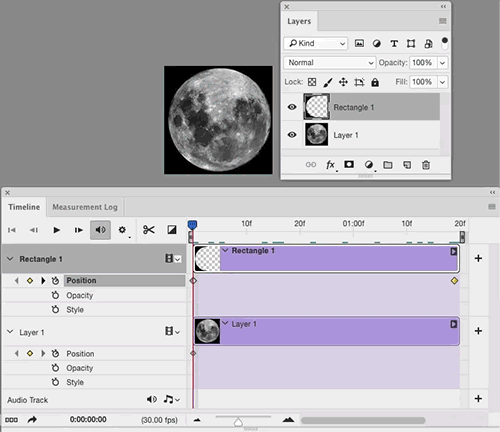
Task: Filter layers by adjustment layer icon
Action: coord(377,43)
